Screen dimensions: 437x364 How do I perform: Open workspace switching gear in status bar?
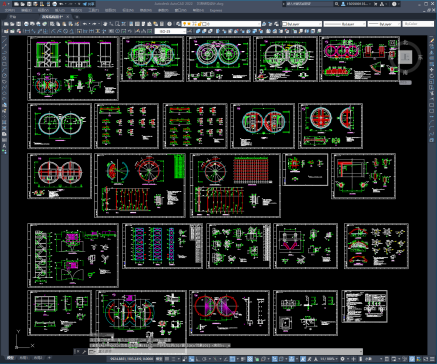(343, 359)
